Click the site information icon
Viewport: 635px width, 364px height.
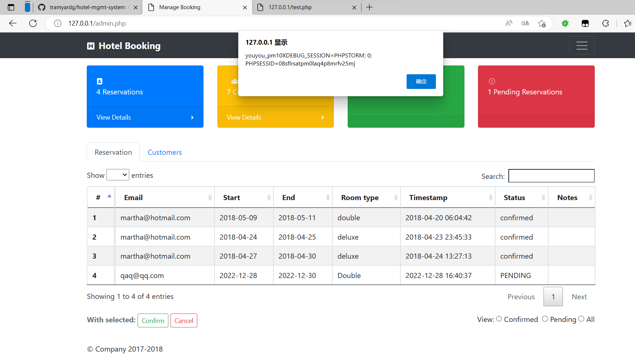click(x=57, y=23)
